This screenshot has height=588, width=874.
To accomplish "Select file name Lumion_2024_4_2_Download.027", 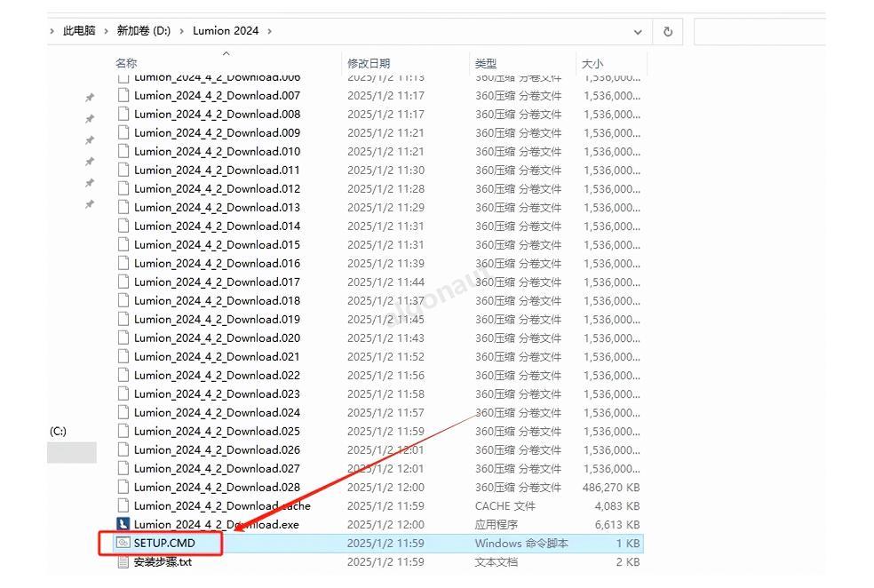I will click(217, 468).
